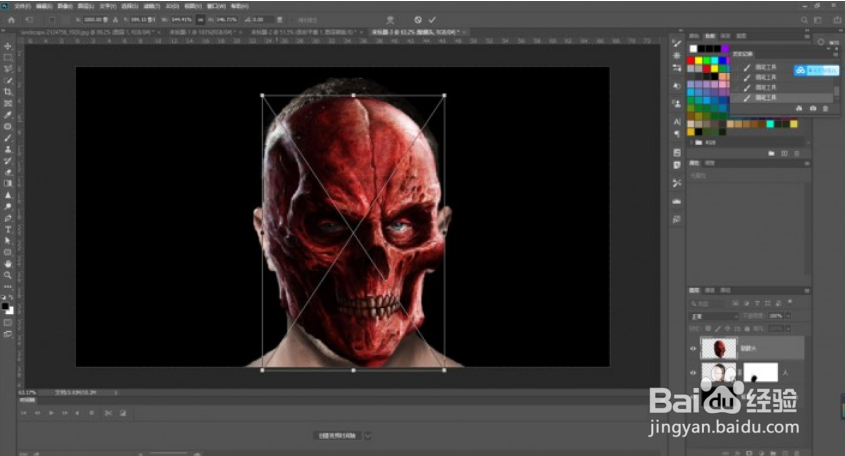
Task: Switch to the Channels tab
Action: coord(710,291)
